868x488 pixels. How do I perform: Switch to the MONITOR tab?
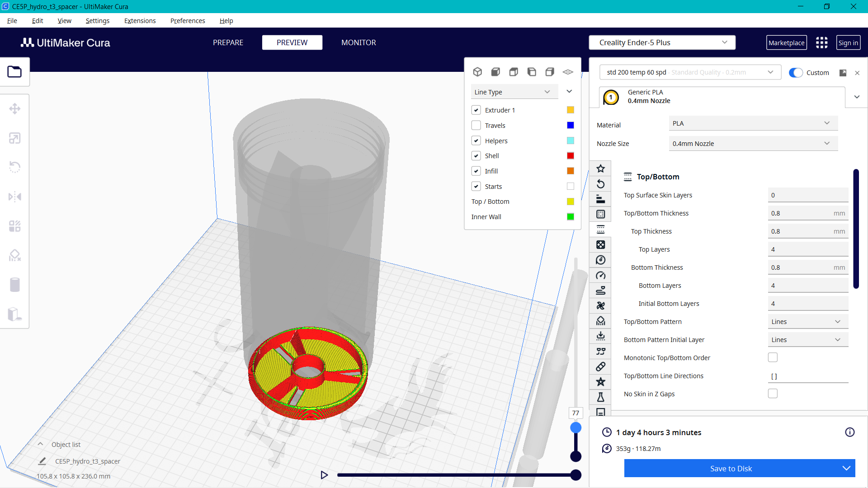pos(359,42)
